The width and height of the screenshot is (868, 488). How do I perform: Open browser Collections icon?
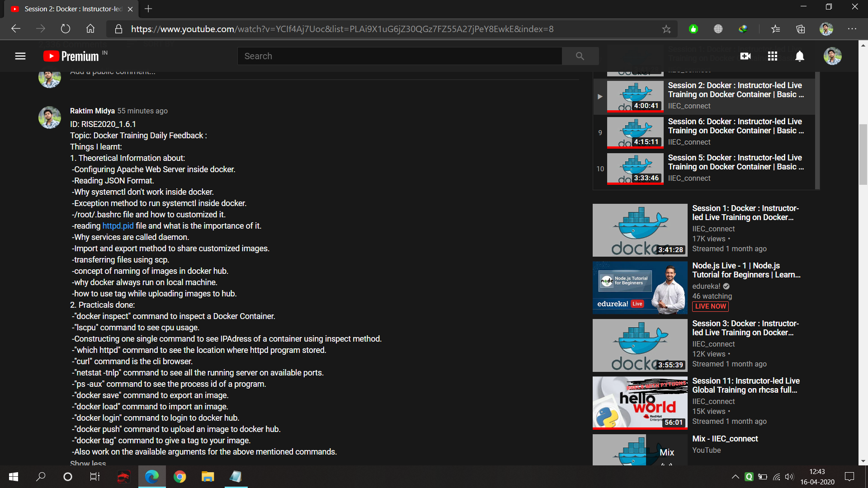(801, 29)
